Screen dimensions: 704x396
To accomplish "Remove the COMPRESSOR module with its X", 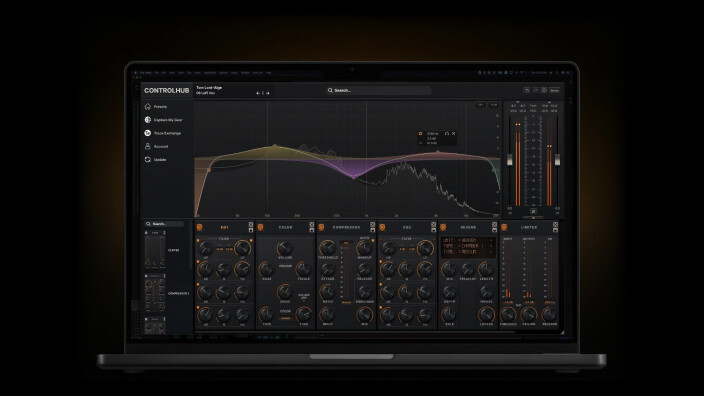I will [x=372, y=224].
